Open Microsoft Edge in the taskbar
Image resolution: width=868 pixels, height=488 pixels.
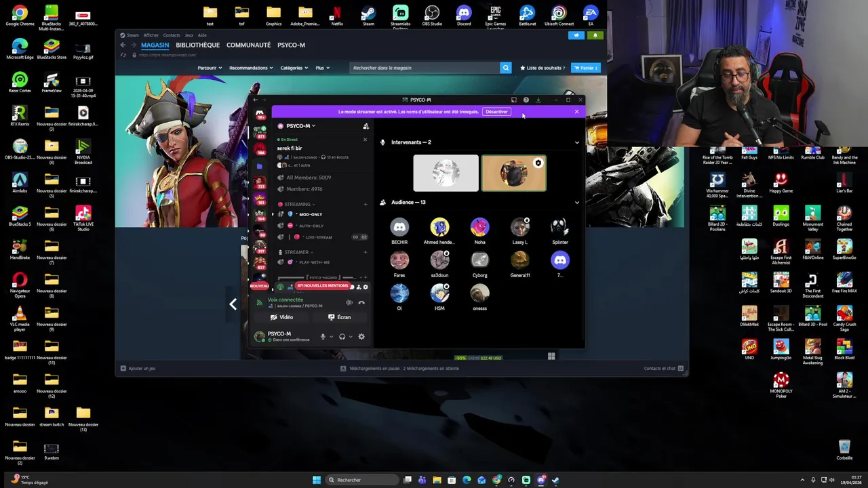coord(467,480)
